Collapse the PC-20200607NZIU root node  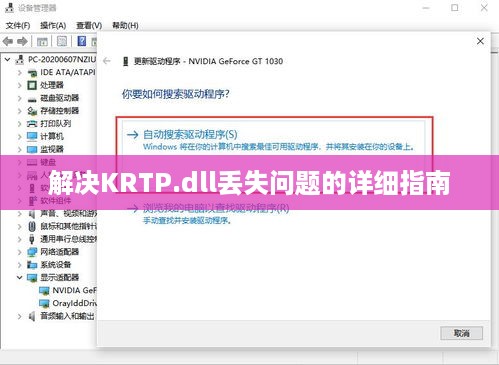pos(7,60)
